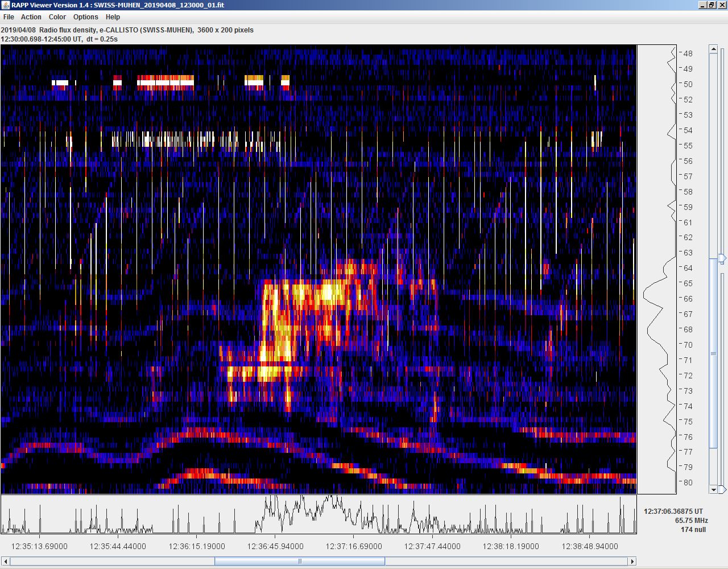Click the 12:38:18.19000 time axis label
728x569 pixels.
pyautogui.click(x=511, y=546)
